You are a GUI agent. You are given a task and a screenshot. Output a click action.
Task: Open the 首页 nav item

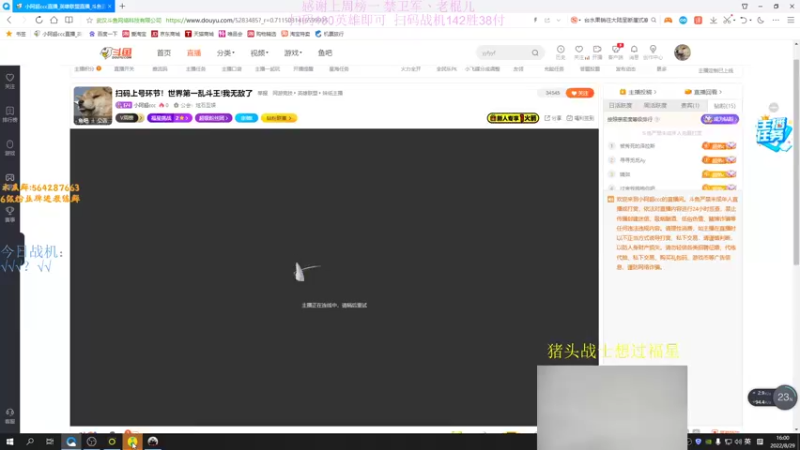pos(164,53)
